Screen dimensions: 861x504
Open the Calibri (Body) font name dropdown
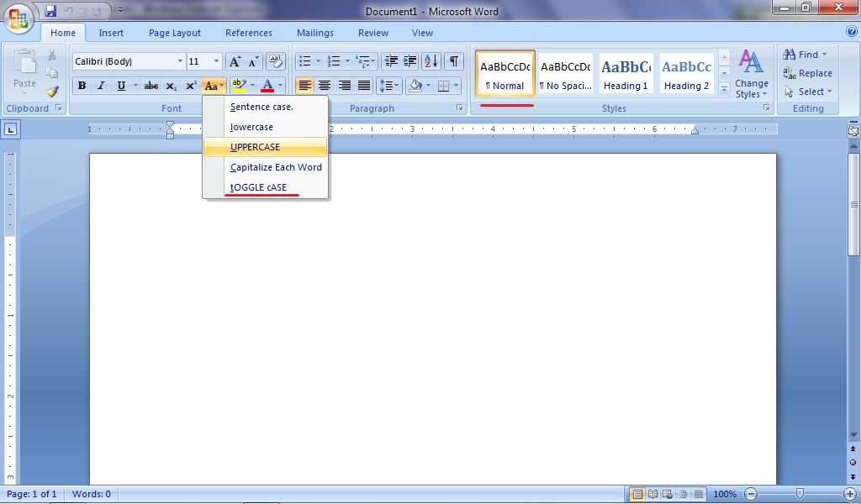pyautogui.click(x=180, y=60)
